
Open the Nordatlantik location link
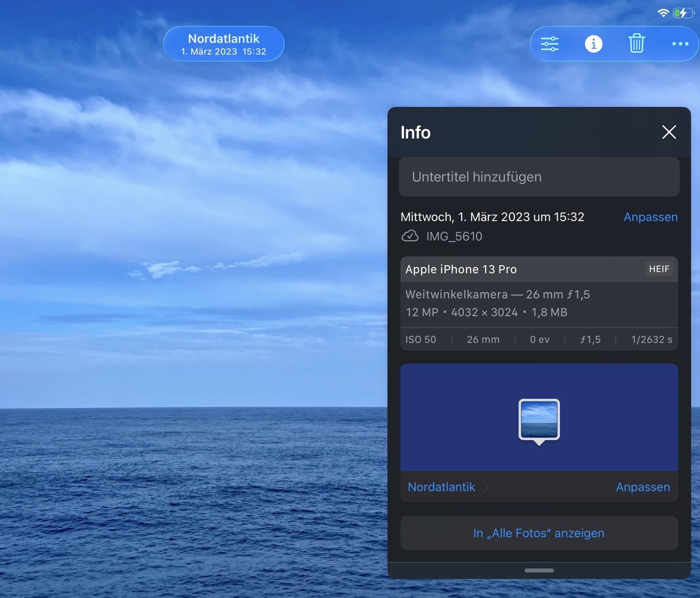tap(441, 487)
